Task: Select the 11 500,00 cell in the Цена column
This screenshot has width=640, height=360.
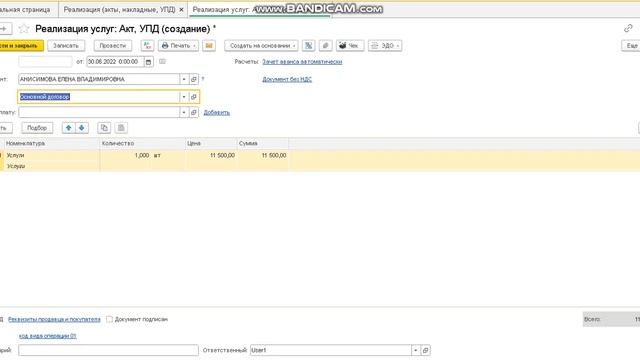Action: pyautogui.click(x=211, y=156)
